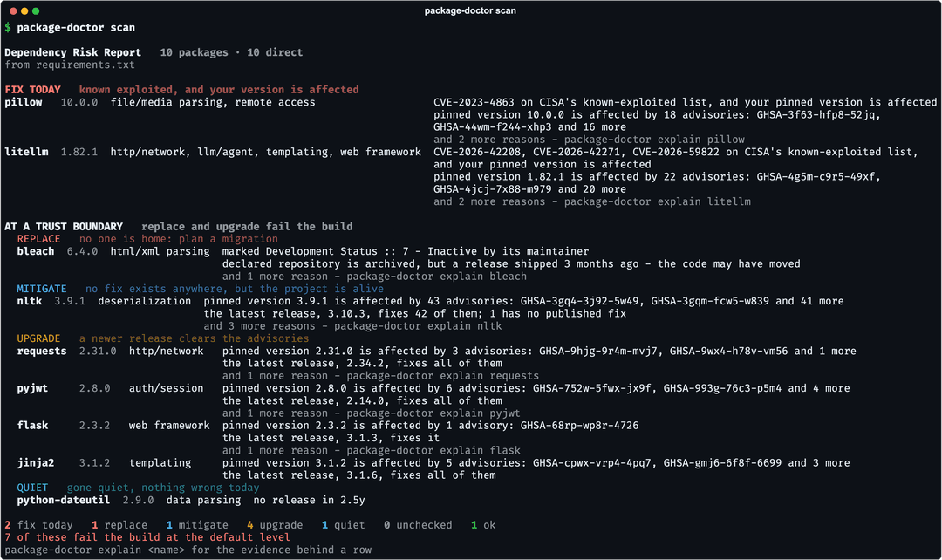The image size is (942, 560).
Task: Select the 'flask' package name
Action: click(x=32, y=426)
